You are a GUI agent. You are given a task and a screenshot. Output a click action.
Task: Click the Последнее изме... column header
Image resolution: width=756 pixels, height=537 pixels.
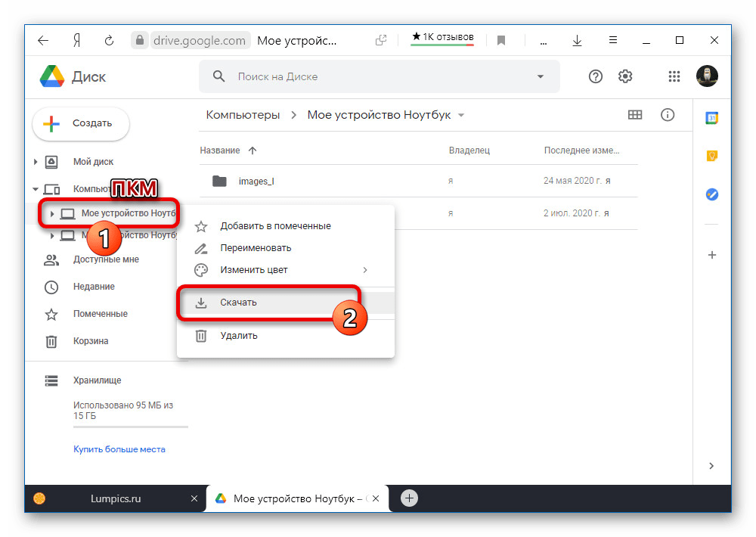[581, 151]
